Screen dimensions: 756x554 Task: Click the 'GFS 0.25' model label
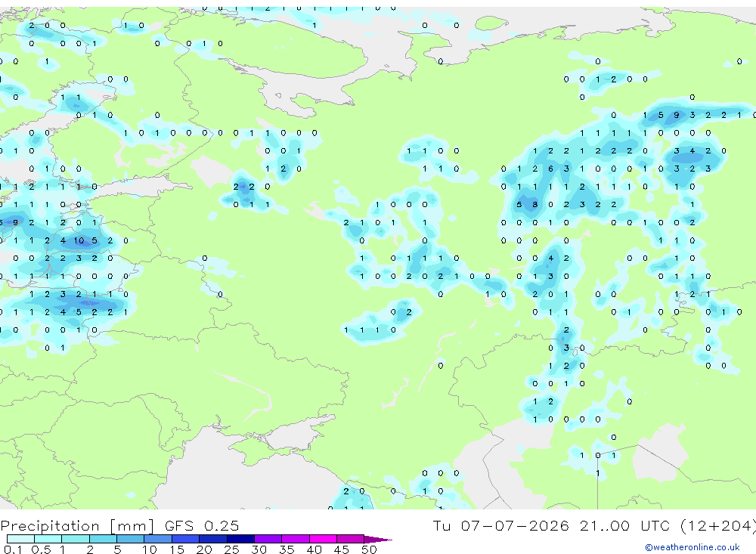[x=202, y=525]
